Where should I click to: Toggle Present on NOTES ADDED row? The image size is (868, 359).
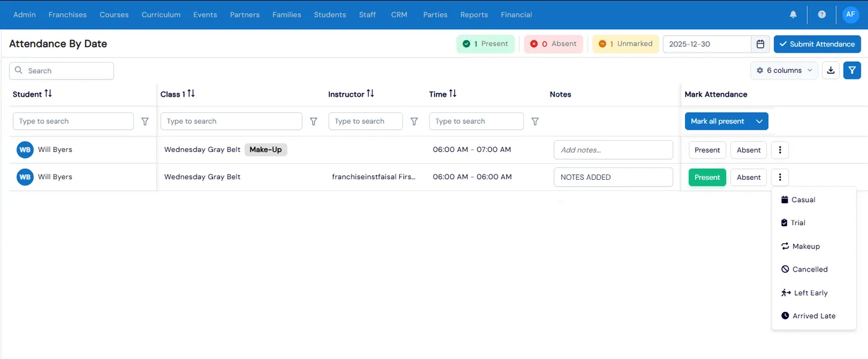point(707,177)
